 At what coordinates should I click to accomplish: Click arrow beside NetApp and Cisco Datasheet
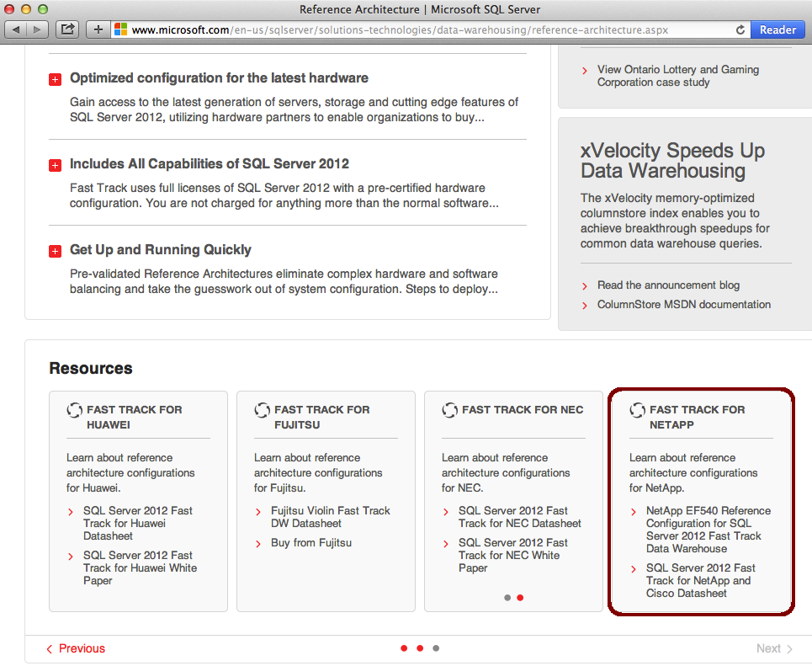click(634, 569)
